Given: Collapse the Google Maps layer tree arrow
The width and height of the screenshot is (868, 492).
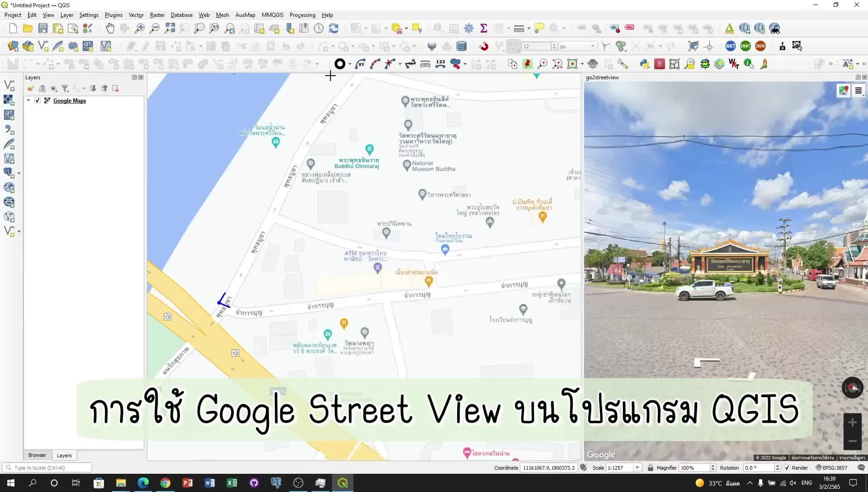Looking at the screenshot, I should click(x=28, y=100).
